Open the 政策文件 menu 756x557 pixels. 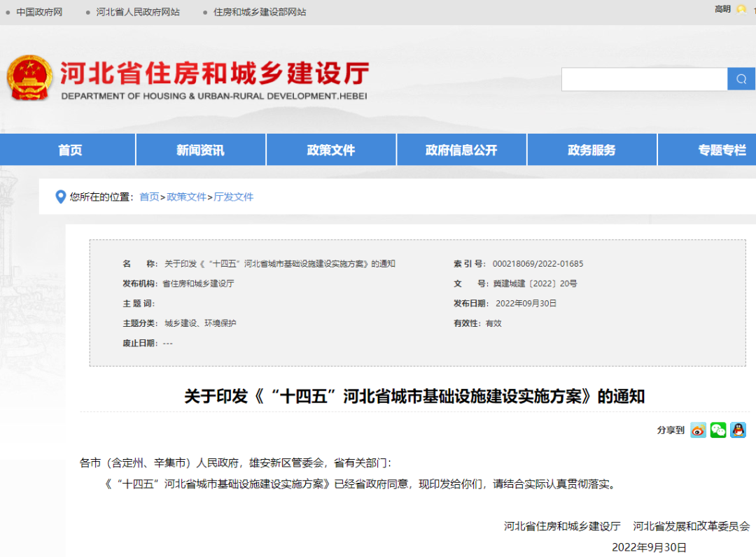tap(330, 149)
